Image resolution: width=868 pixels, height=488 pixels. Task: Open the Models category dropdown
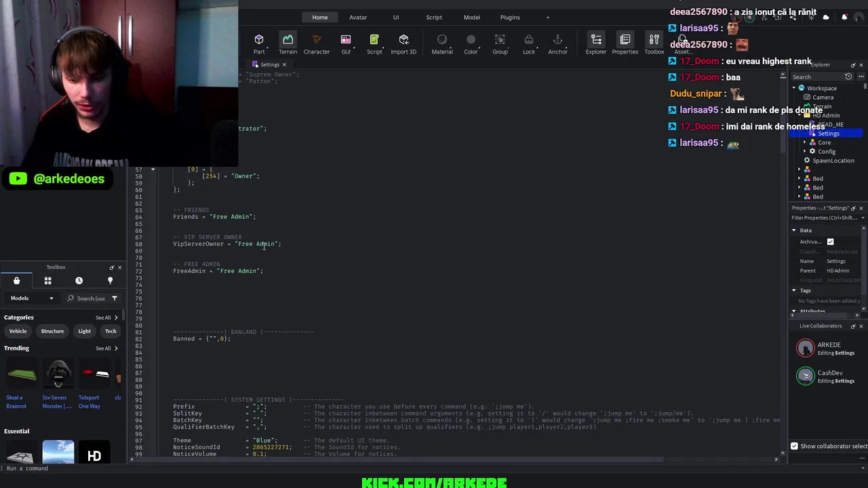(31, 298)
